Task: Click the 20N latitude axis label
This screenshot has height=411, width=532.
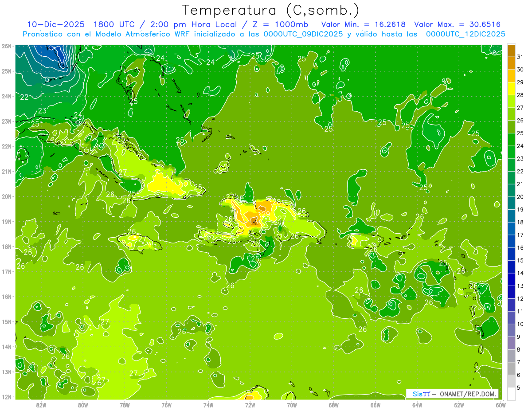Action: (x=6, y=196)
